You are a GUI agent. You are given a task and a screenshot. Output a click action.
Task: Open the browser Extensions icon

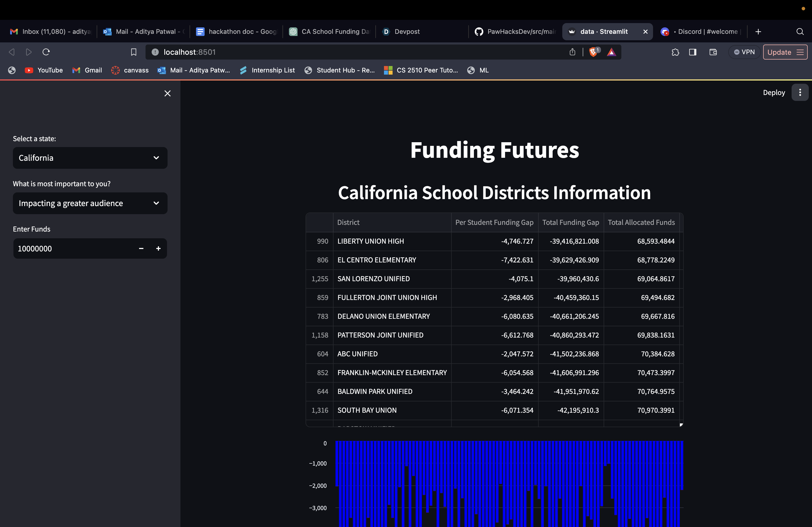coord(675,52)
